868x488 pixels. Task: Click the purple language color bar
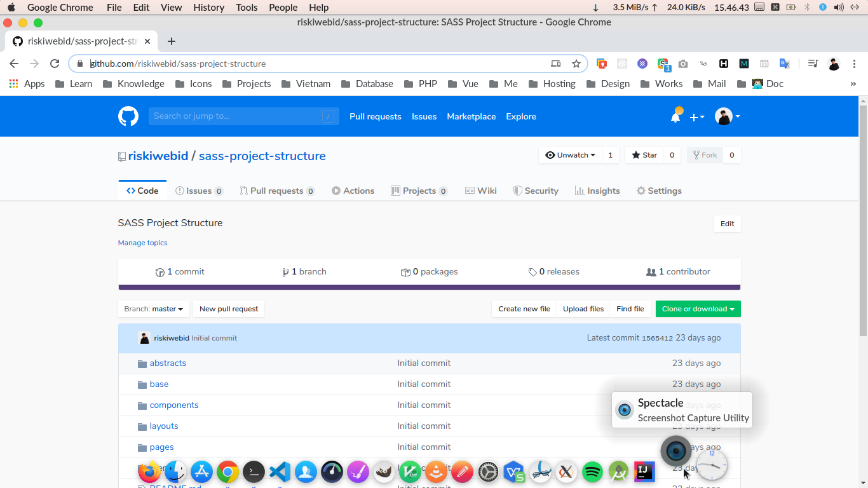[x=430, y=287]
